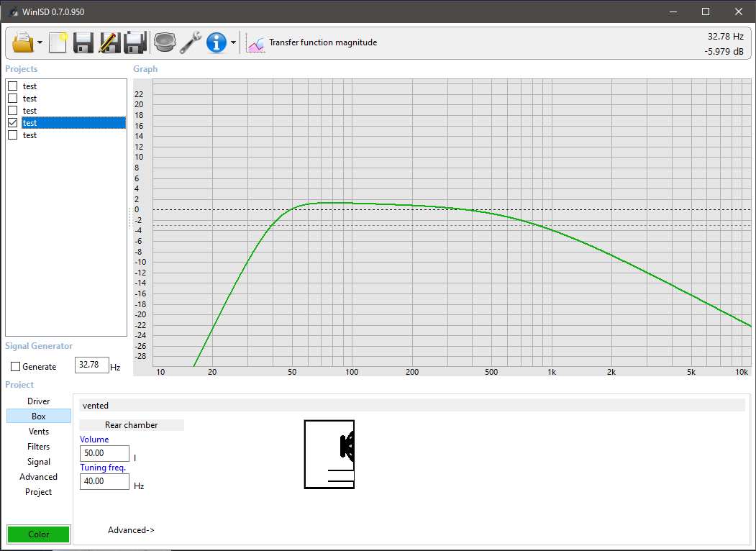Viewport: 756px width, 551px height.
Task: Click the green Color button
Action: [x=39, y=534]
